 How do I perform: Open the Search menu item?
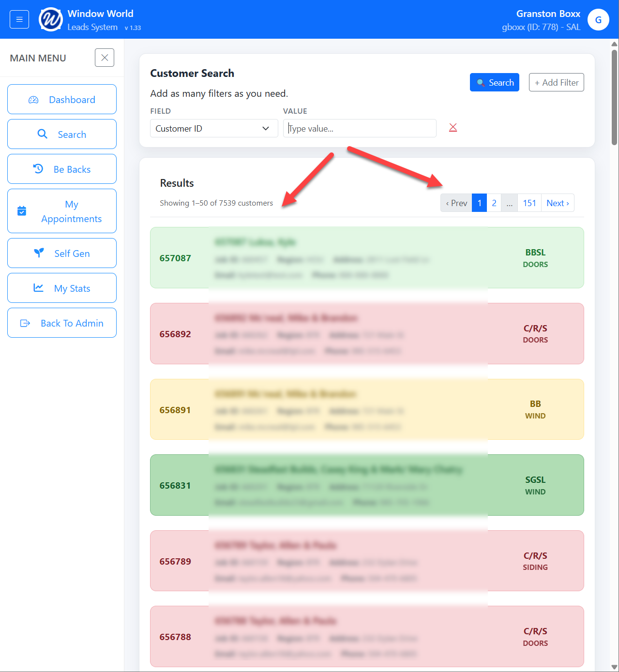click(62, 134)
